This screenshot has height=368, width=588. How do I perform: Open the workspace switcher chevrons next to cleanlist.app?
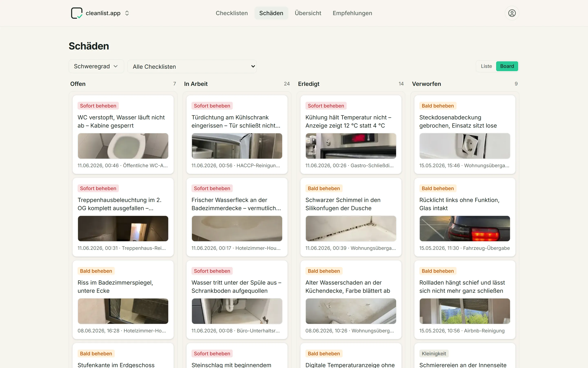pyautogui.click(x=127, y=13)
